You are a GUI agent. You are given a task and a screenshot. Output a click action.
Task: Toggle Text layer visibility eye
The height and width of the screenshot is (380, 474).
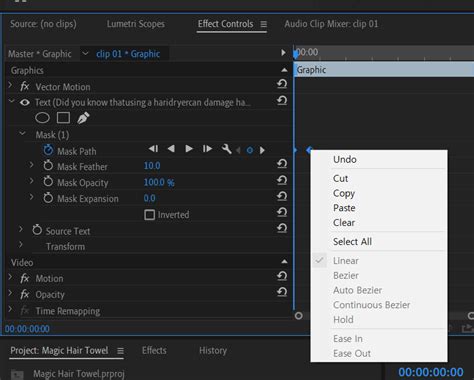(x=25, y=102)
